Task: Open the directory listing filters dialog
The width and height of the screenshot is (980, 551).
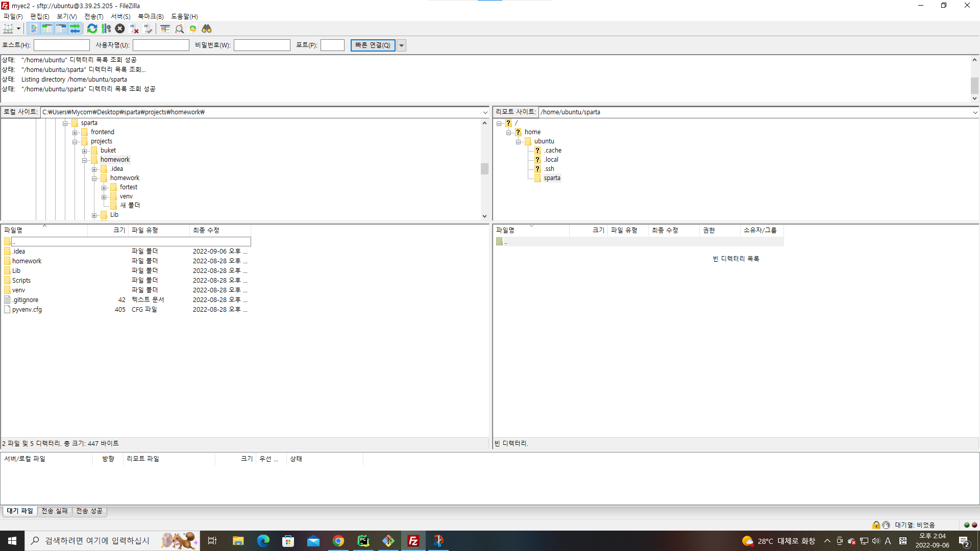Action: click(165, 29)
